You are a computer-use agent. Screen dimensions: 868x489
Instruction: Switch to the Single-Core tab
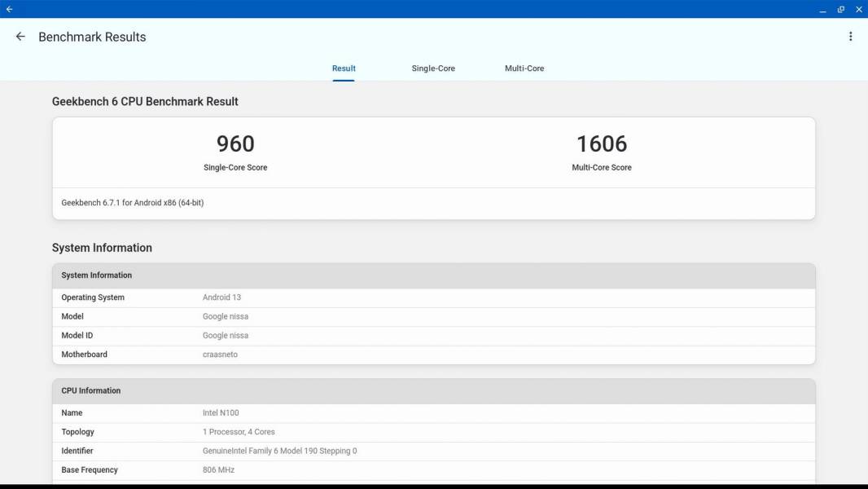(x=433, y=68)
